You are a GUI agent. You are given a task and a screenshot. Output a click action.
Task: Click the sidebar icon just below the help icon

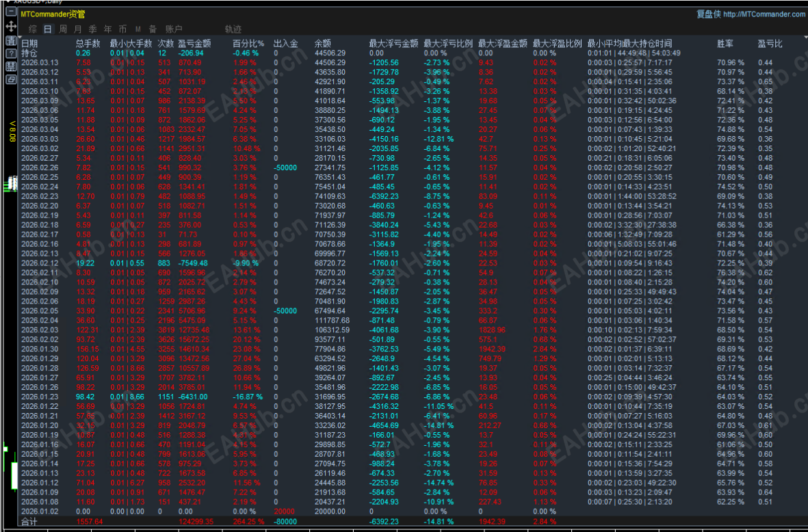(10, 66)
